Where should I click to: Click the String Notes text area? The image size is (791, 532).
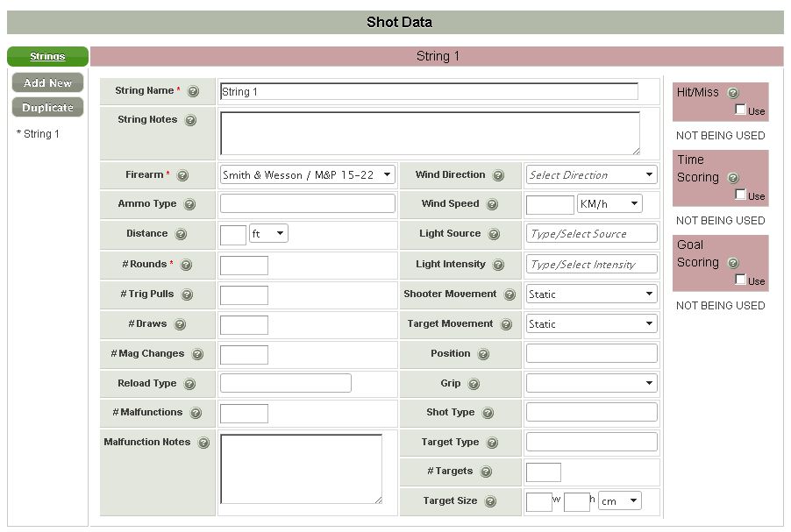[x=430, y=133]
